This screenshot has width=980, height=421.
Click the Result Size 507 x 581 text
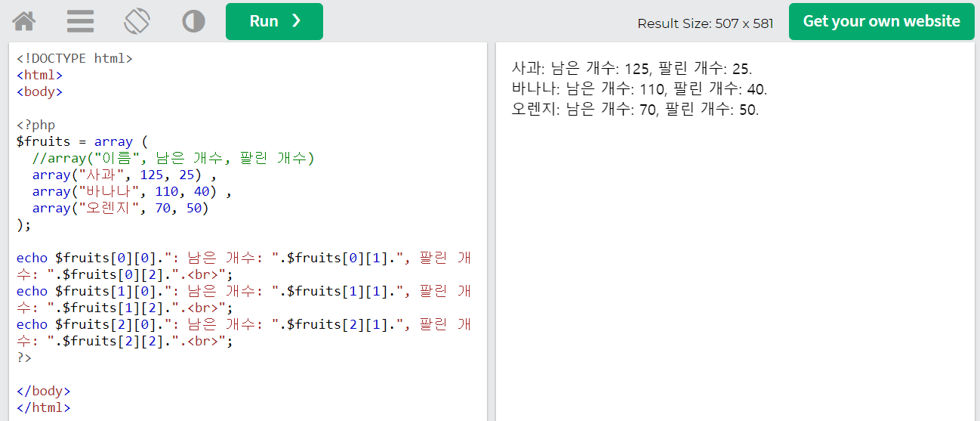705,23
